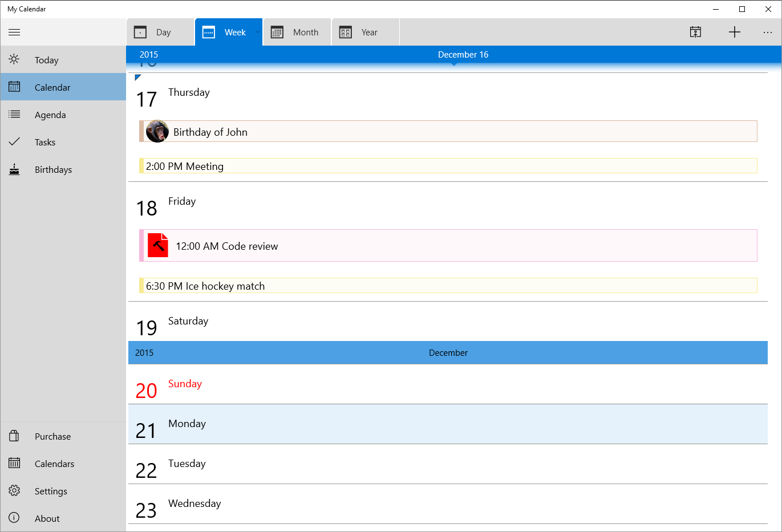The width and height of the screenshot is (782, 532).
Task: Switch to the Month view tab
Action: [297, 32]
